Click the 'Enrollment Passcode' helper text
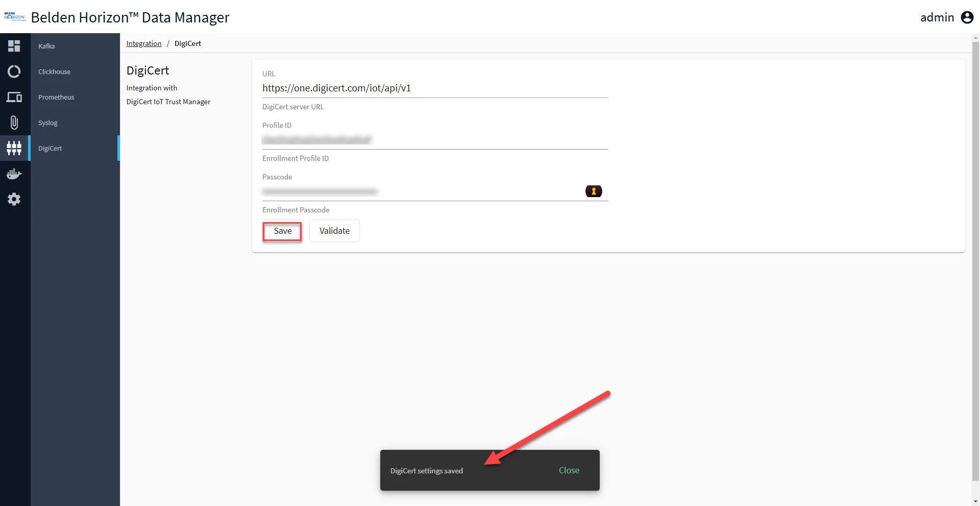980x506 pixels. tap(296, 210)
